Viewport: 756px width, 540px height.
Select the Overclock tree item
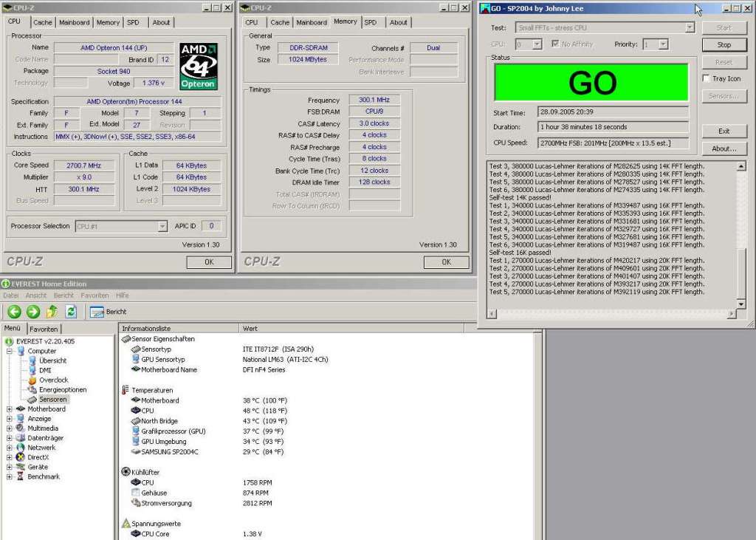53,380
